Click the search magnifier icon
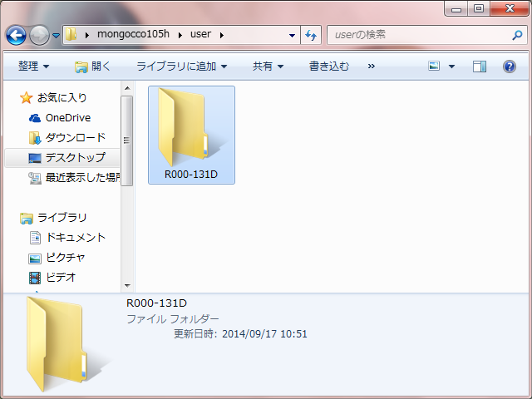 click(x=517, y=36)
